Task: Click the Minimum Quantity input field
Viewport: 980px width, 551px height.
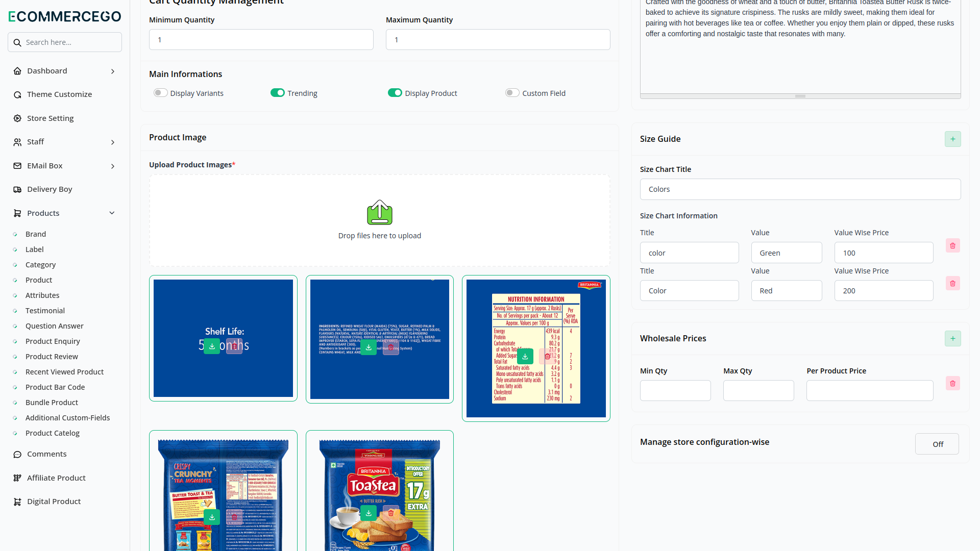Action: click(x=261, y=40)
